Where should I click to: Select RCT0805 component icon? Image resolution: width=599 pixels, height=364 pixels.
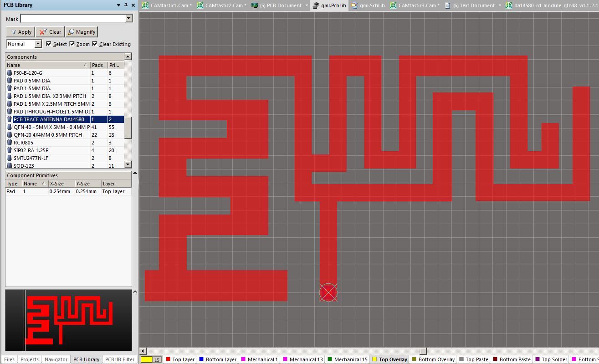(x=9, y=143)
